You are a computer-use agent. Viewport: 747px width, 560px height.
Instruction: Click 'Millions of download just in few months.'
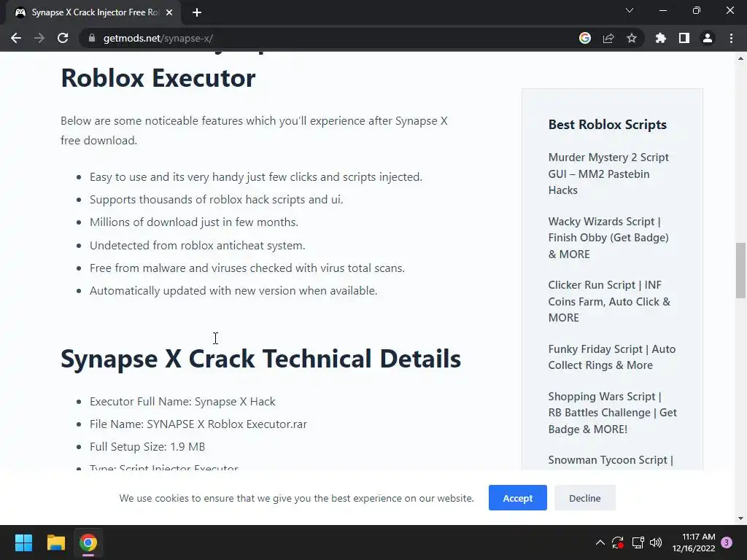click(x=194, y=222)
